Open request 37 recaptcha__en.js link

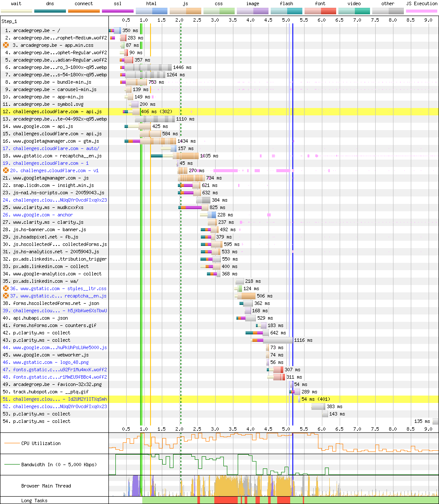click(58, 296)
